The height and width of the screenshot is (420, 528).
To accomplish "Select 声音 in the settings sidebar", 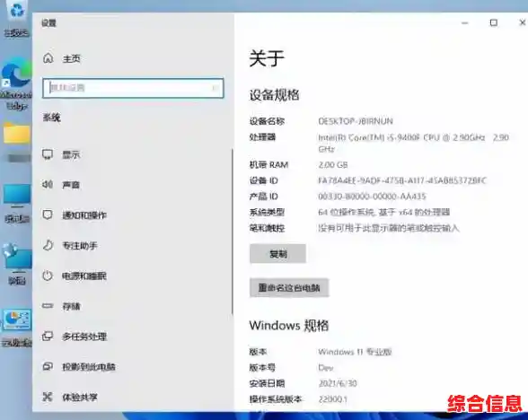I will click(x=71, y=185).
